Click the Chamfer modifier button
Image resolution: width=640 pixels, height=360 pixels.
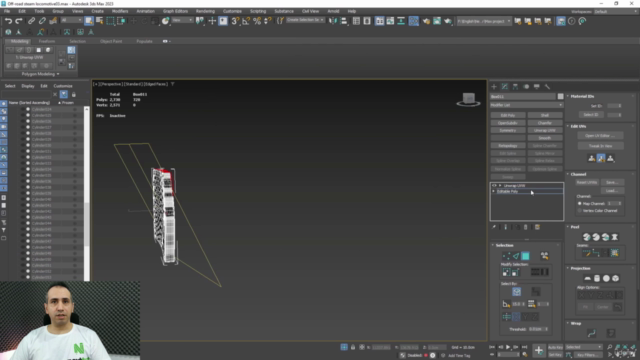[544, 123]
